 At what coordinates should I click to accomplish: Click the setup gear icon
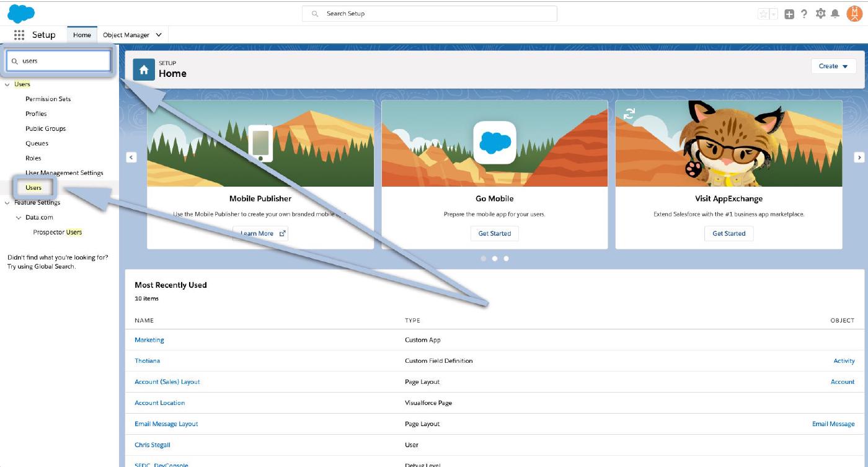[820, 14]
